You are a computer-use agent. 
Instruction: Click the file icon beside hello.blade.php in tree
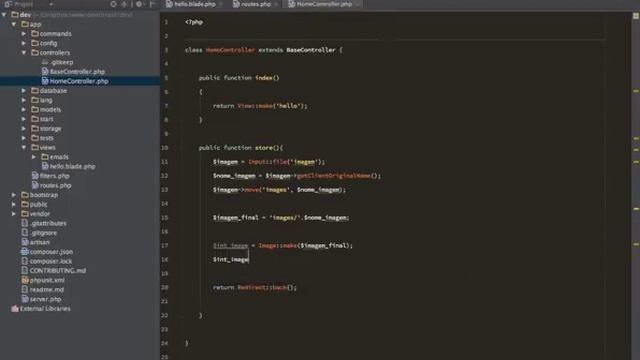(45, 166)
